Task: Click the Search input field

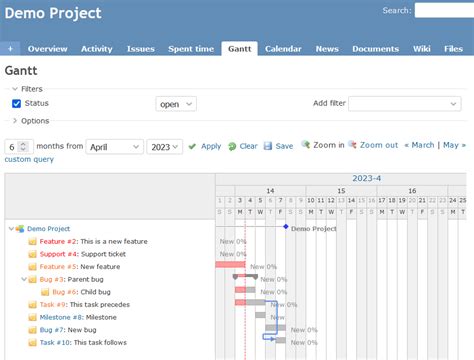Action: pyautogui.click(x=444, y=10)
